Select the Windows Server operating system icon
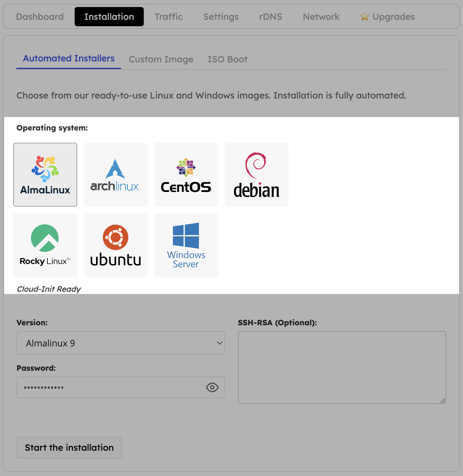This screenshot has height=476, width=463. click(x=186, y=245)
